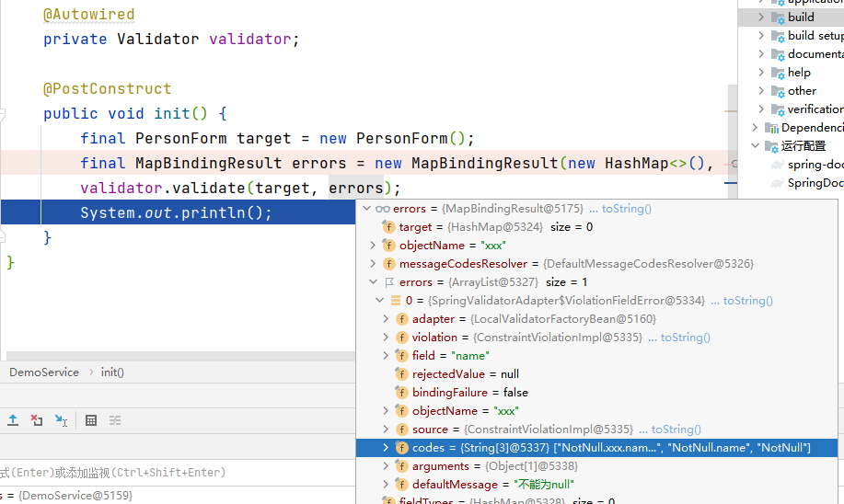This screenshot has height=504, width=844.
Task: Expand the Dependencies node in Gradle panel
Action: [755, 128]
